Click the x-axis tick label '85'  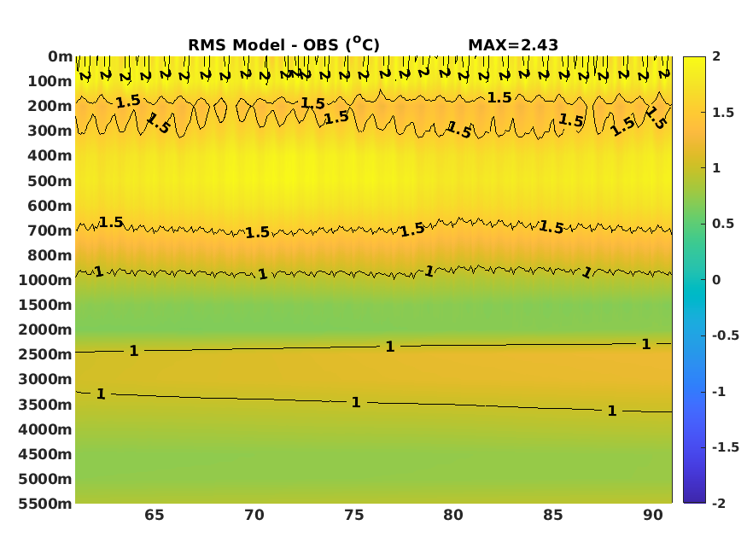(553, 516)
